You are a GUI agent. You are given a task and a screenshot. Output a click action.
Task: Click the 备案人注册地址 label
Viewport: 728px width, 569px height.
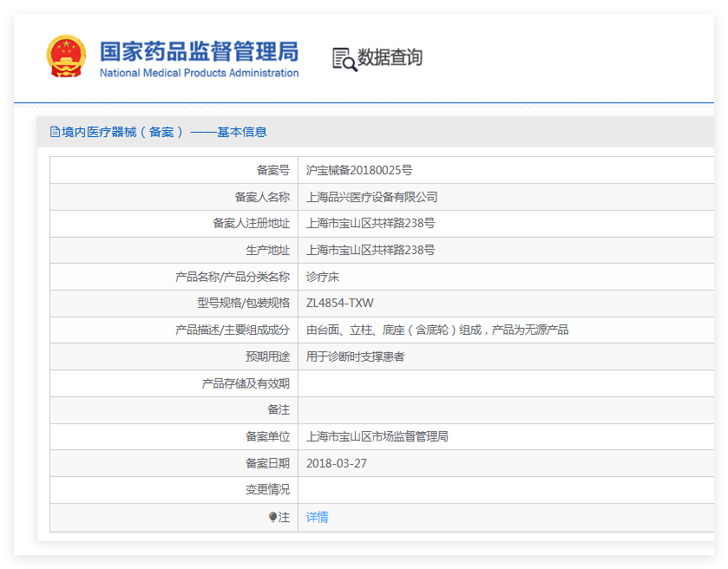coord(251,223)
